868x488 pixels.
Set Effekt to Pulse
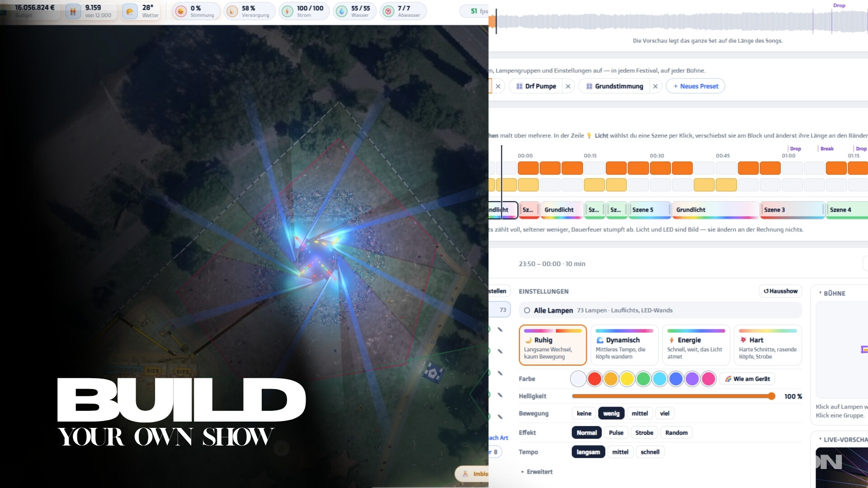616,433
